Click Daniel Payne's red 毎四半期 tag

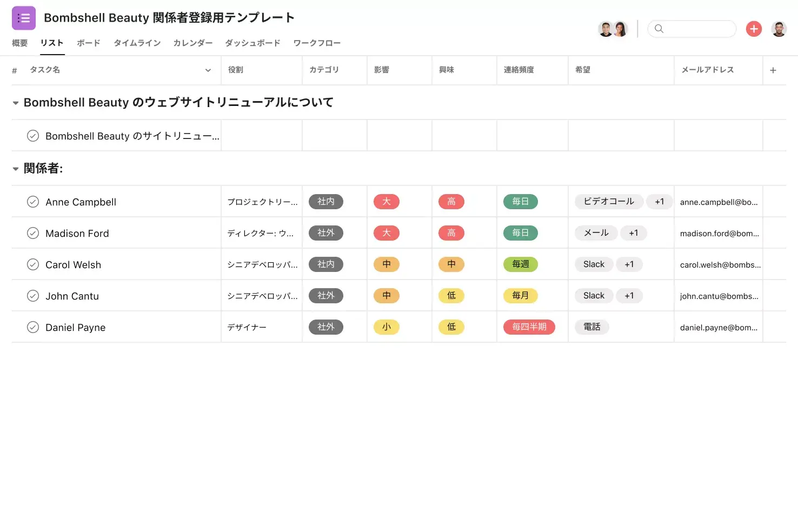coord(529,327)
